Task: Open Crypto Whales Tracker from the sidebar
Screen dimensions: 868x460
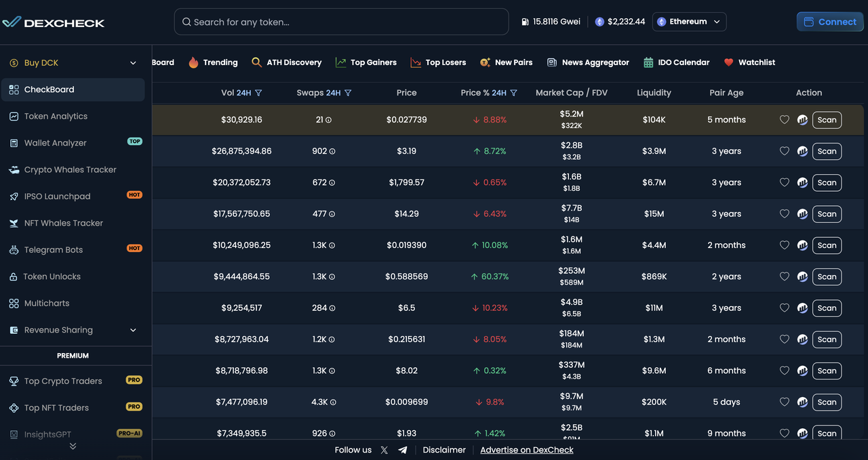Action: [x=70, y=169]
